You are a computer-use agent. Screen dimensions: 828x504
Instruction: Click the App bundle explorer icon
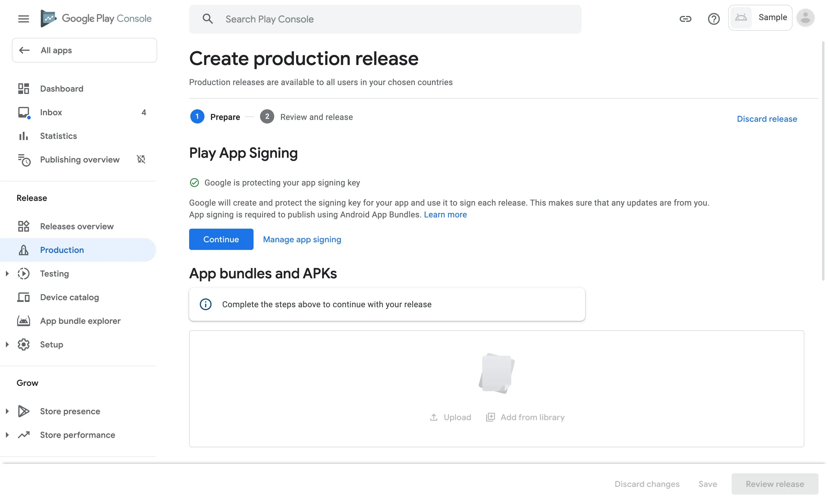tap(24, 321)
